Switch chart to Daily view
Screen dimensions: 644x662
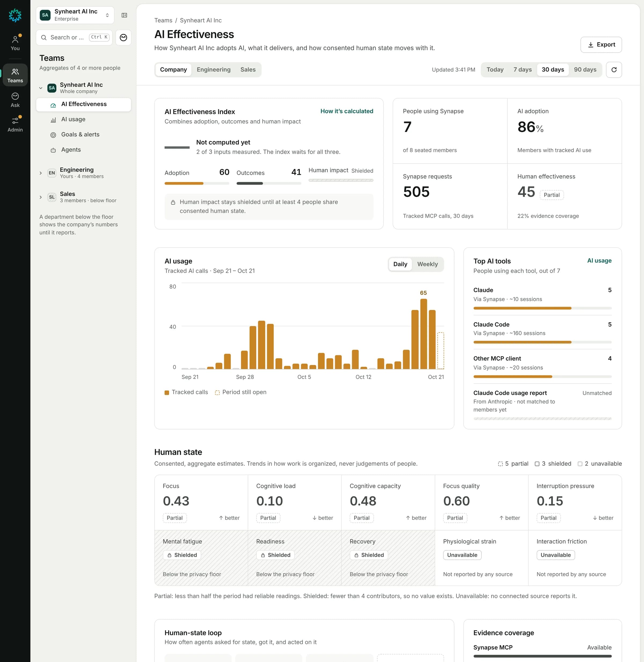tap(400, 264)
